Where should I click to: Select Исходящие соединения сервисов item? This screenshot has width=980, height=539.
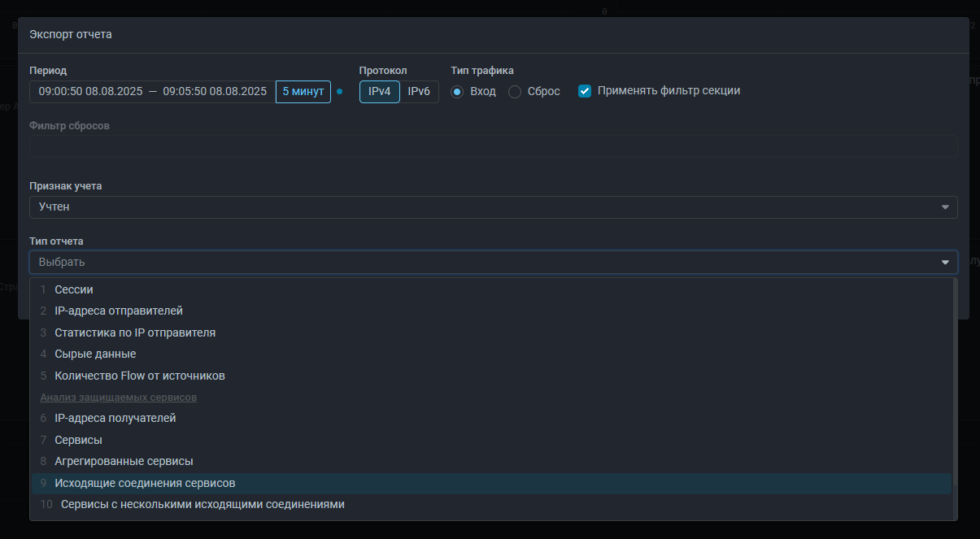coord(145,484)
